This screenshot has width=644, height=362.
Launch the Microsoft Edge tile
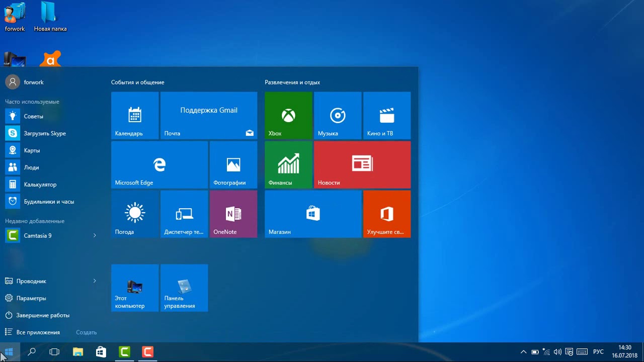(159, 164)
